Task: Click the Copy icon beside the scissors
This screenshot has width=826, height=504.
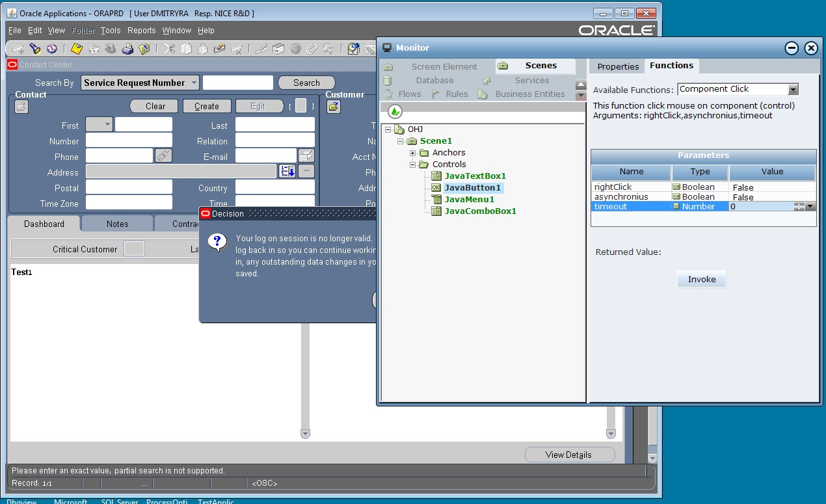Action: coord(186,49)
